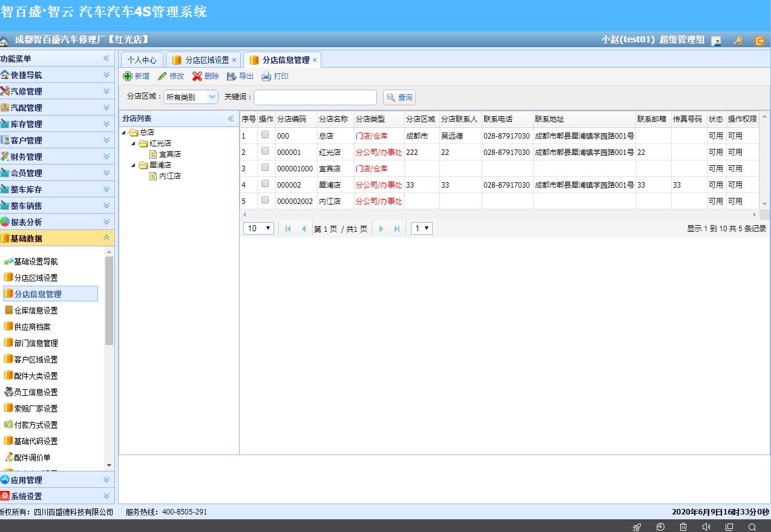Click the table horizontal scrollbar
The height and width of the screenshot is (532, 771).
(500, 215)
